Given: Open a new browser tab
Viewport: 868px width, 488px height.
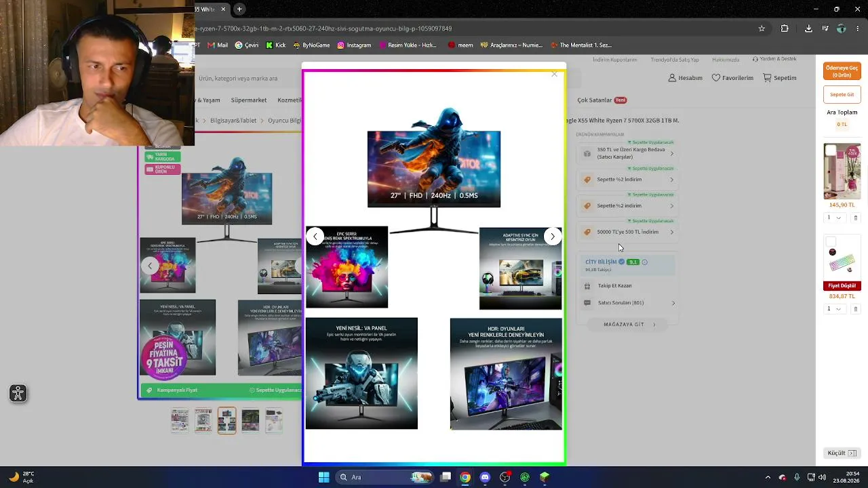Looking at the screenshot, I should coord(239,9).
